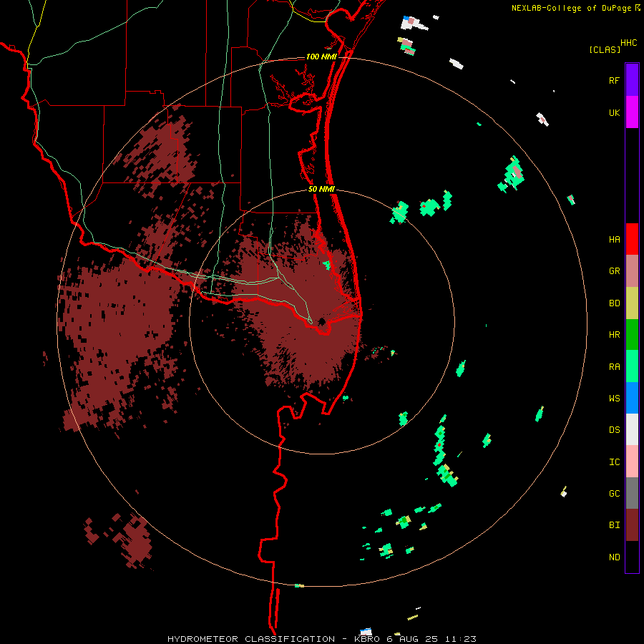Click the DS legend label
Viewport: 644px width, 644px height.
[614, 430]
